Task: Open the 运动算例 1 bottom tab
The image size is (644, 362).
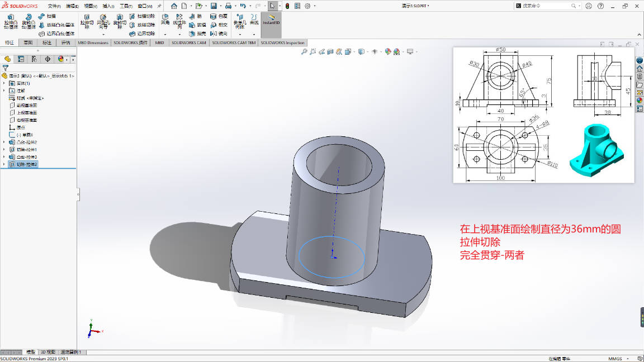Action: click(71, 352)
